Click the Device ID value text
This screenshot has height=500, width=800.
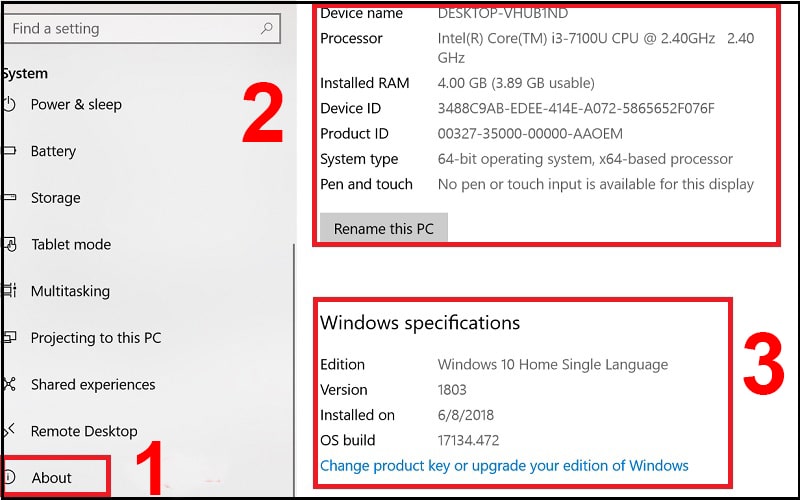[x=576, y=108]
